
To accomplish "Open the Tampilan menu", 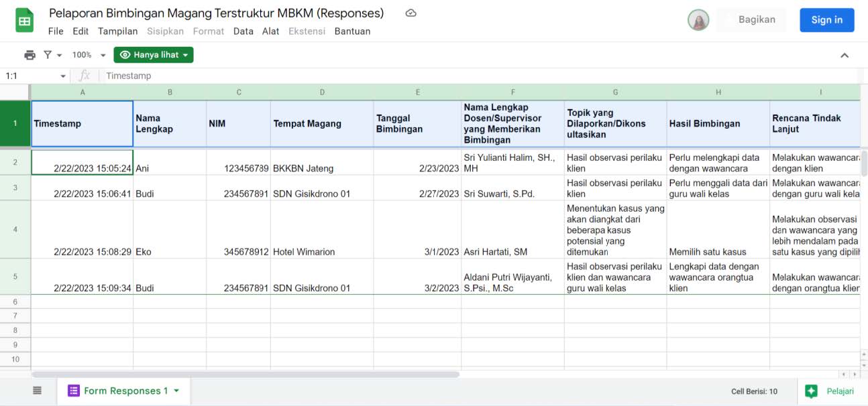I will coord(117,31).
